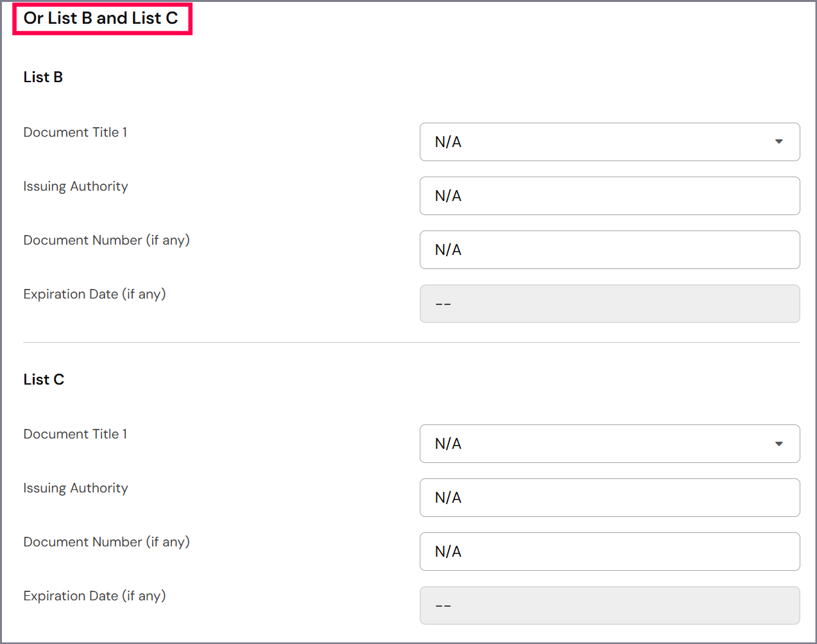Click the List B "Issuing Authority" label
817x644 pixels.
click(76, 186)
